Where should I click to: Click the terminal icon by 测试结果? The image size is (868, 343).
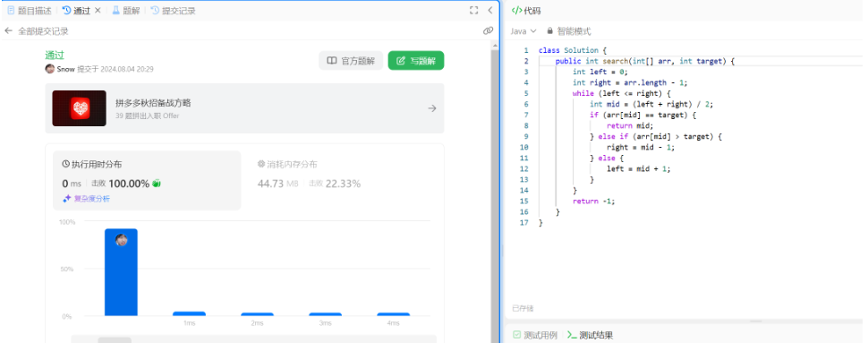coord(573,335)
